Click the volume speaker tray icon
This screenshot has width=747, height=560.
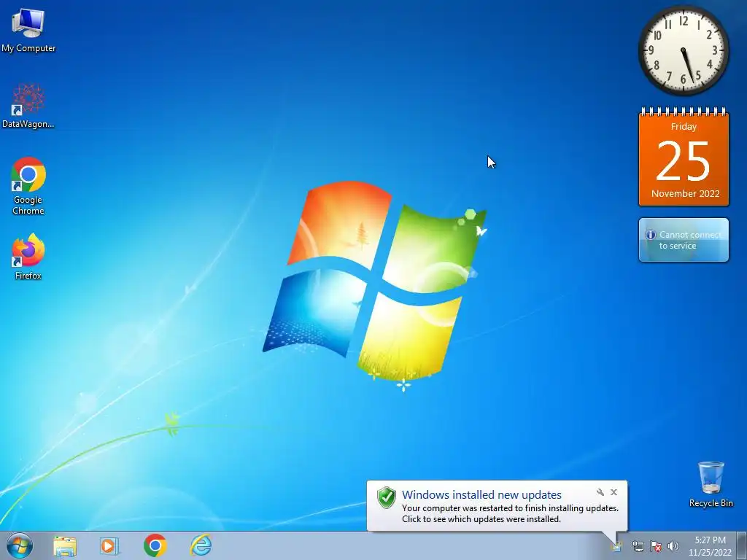(673, 546)
